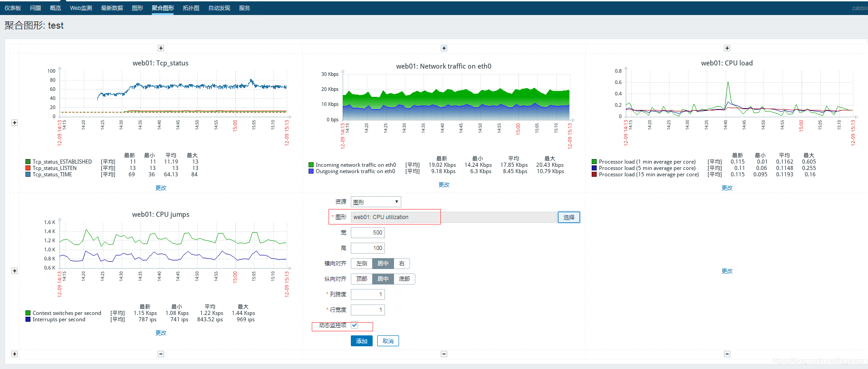Screen dimensions: 868x369
Task: Open the 自动发现 menu
Action: 219,8
